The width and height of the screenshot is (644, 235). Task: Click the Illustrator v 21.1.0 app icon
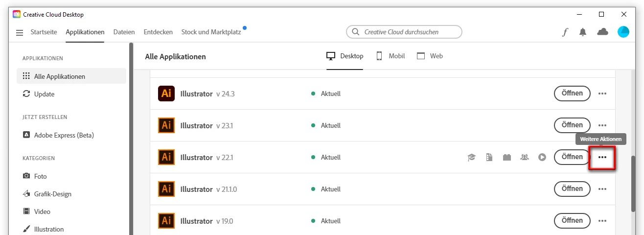click(x=166, y=189)
